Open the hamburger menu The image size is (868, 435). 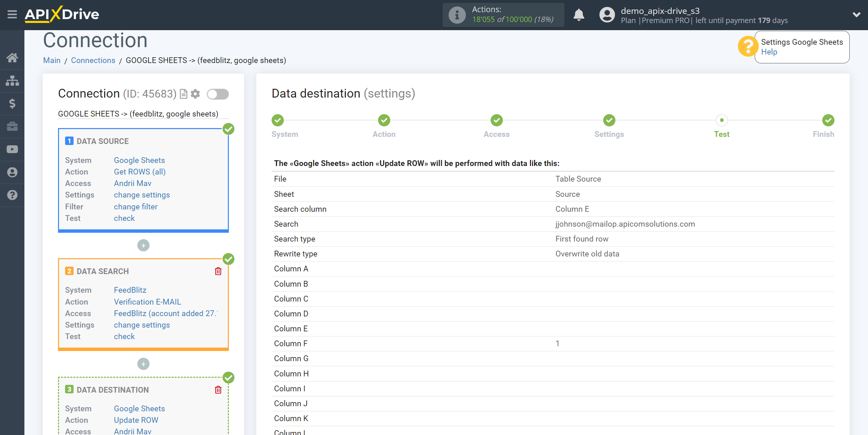pos(12,15)
